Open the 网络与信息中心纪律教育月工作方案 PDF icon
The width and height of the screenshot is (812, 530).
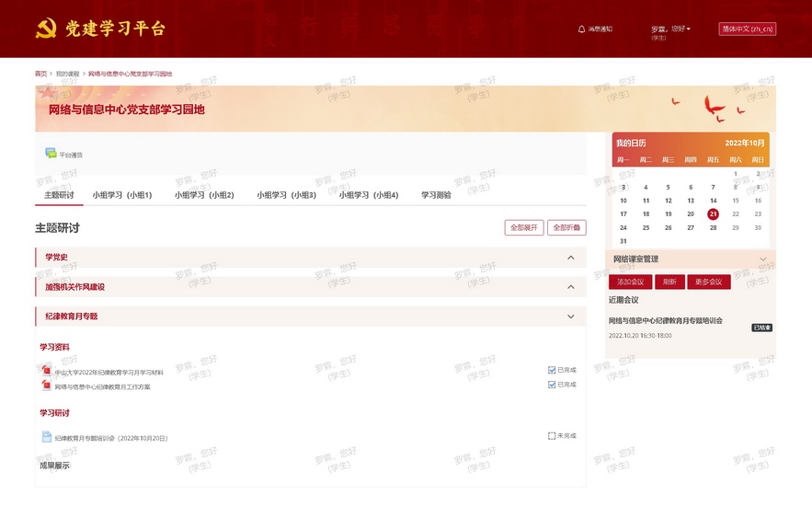click(46, 386)
